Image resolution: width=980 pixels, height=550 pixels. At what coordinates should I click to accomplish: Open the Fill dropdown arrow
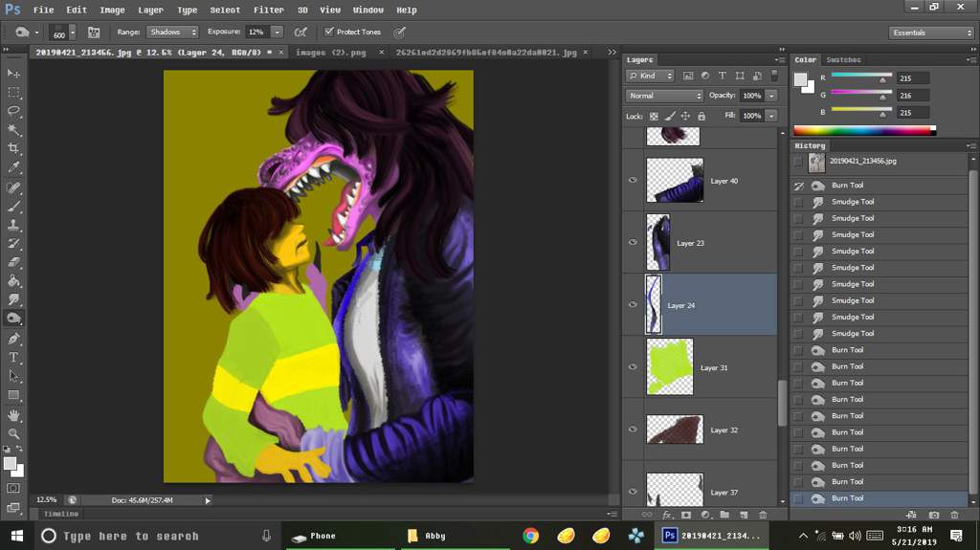point(771,116)
